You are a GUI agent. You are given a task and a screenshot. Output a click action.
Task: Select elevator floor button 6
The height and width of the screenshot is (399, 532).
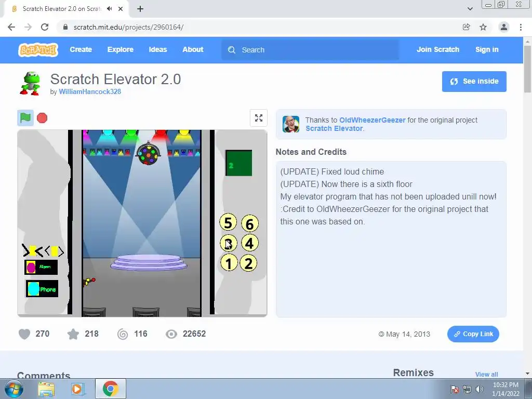250,224
